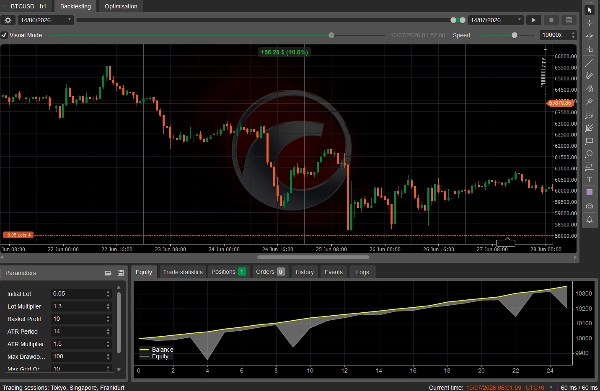Open the purple drawing color swatch
The width and height of the screenshot is (600, 391).
point(589,192)
